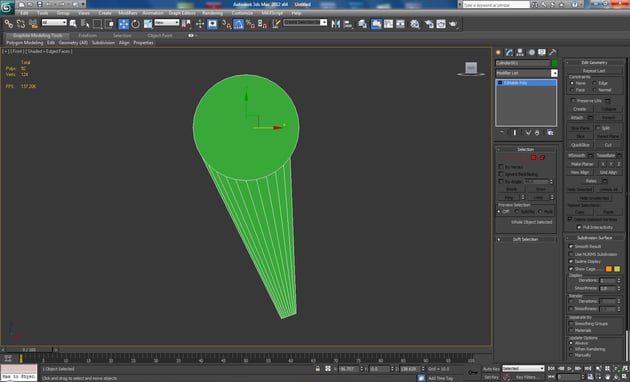This screenshot has width=630, height=382.
Task: Enable Use NURMS Subdivision checkbox
Action: (571, 254)
